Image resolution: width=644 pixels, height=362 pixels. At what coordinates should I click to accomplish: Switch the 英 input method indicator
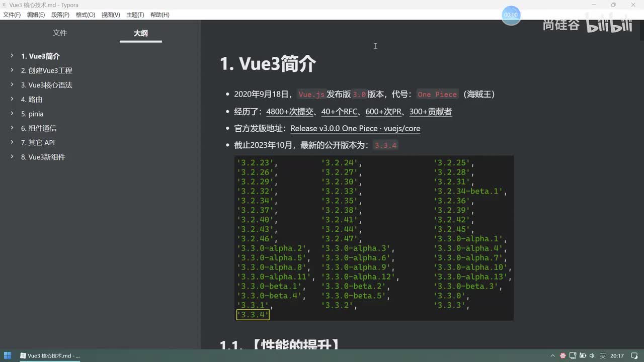click(602, 355)
